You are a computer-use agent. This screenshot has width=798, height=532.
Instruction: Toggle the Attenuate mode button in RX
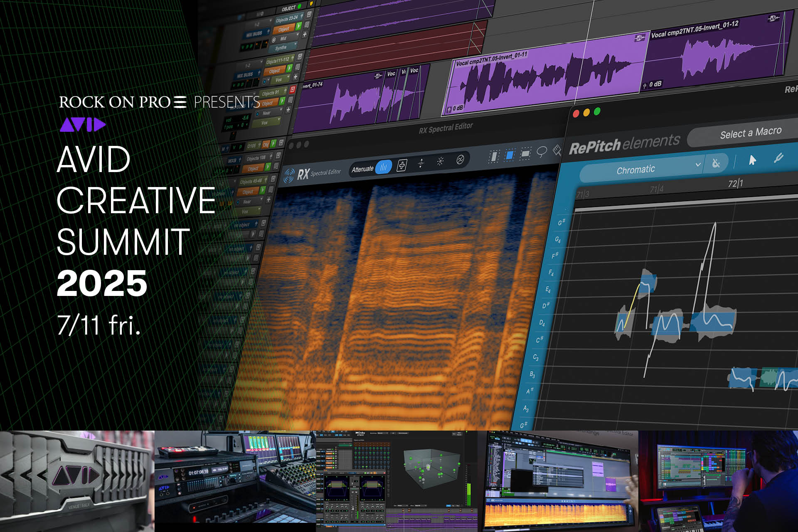[x=383, y=167]
